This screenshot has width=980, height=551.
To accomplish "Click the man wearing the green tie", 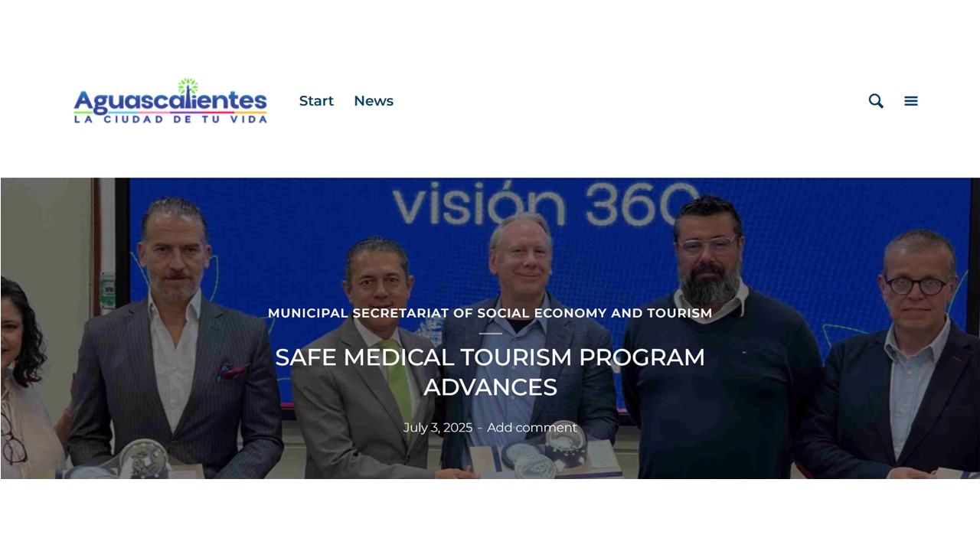I will (x=375, y=360).
